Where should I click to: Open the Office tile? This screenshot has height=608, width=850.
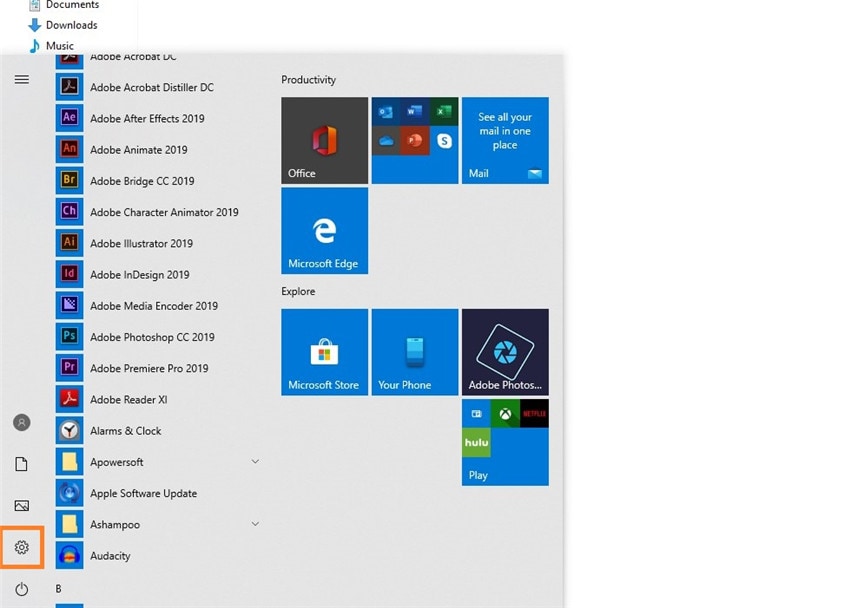[x=324, y=140]
